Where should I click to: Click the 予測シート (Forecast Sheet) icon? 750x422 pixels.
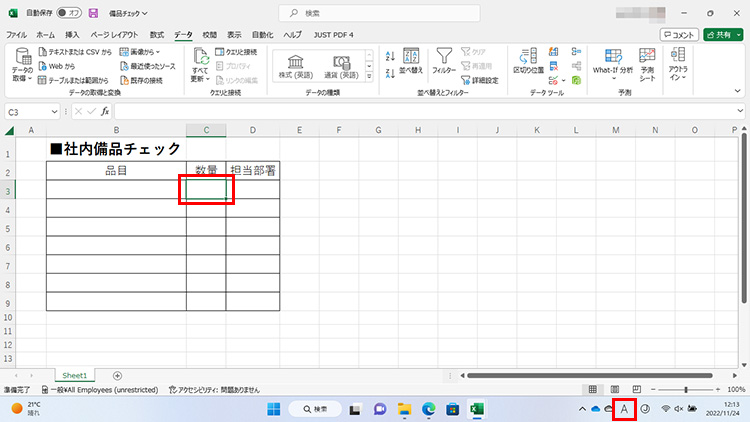click(x=648, y=65)
